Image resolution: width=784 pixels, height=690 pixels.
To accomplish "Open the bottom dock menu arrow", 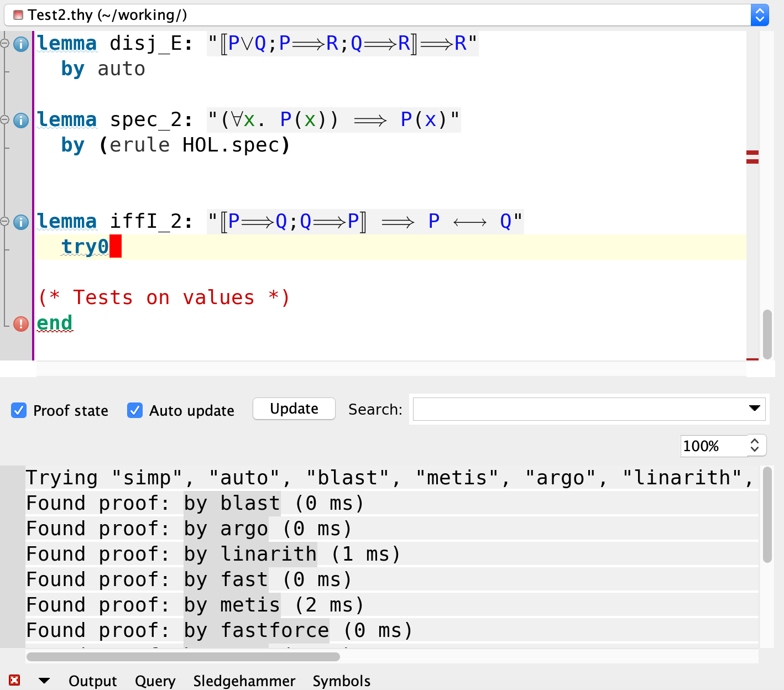I will [44, 681].
